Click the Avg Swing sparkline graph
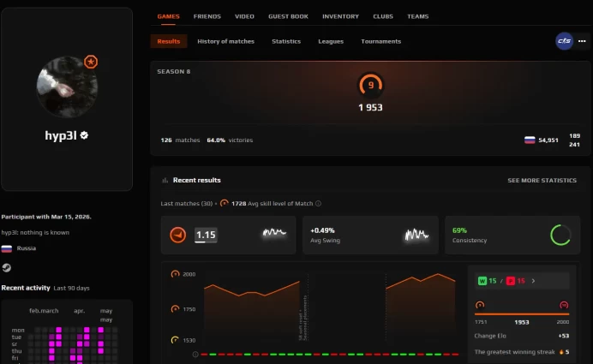 click(x=416, y=235)
